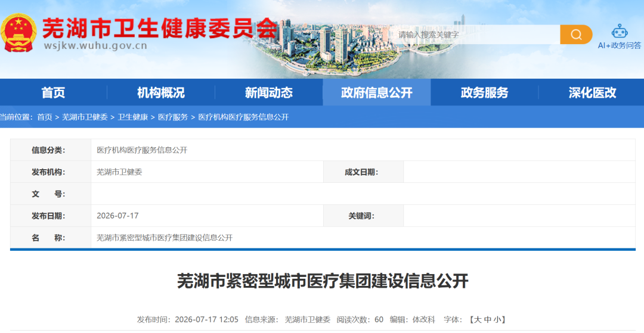Click the site title 芜湖市卫生健康委员会

coord(160,29)
